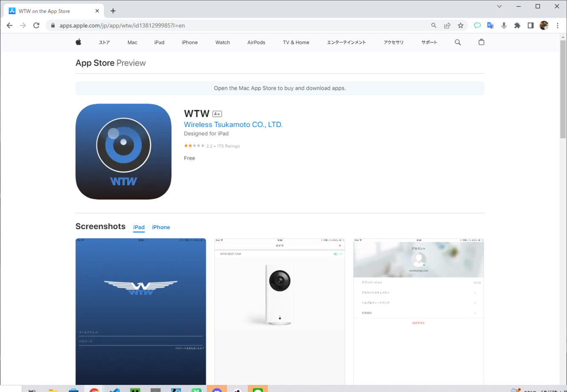Screen dimensions: 567x392
Task: Open a new browser tab
Action: [113, 11]
